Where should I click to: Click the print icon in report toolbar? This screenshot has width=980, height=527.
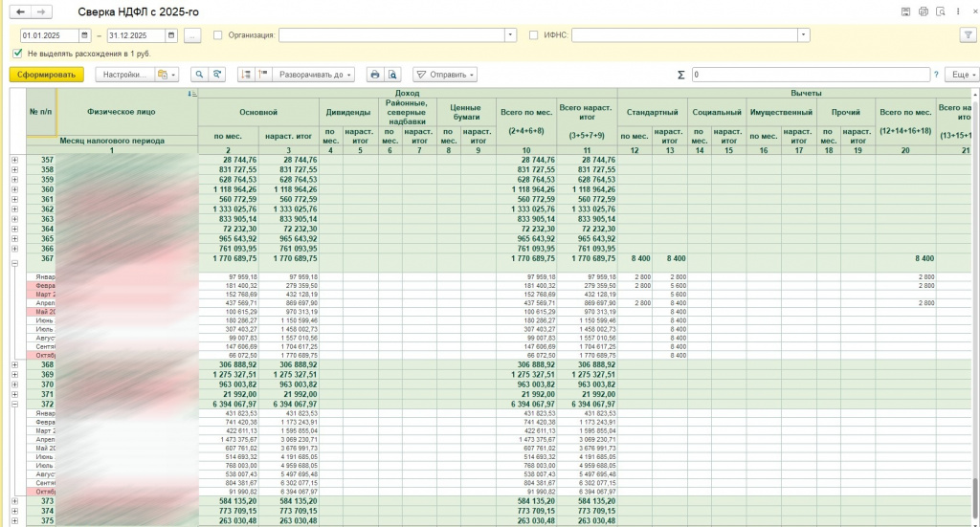click(375, 75)
